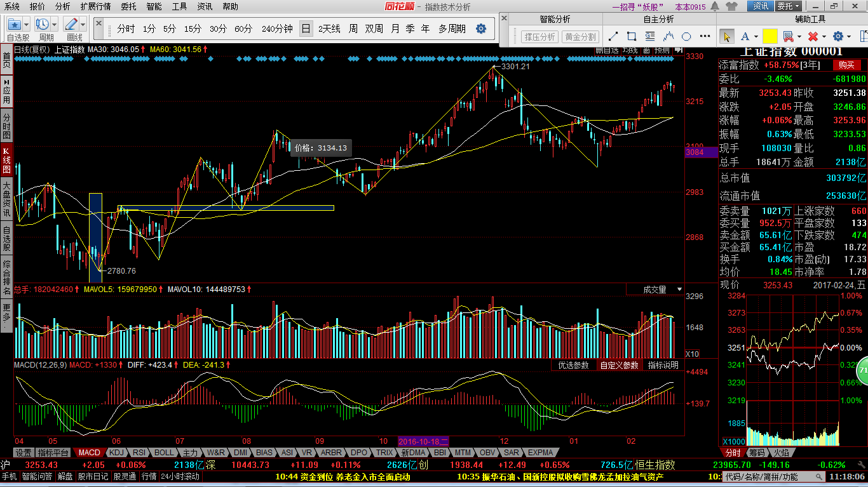The height and width of the screenshot is (487, 868).
Task: Toggle the 日 daily period
Action: click(306, 29)
